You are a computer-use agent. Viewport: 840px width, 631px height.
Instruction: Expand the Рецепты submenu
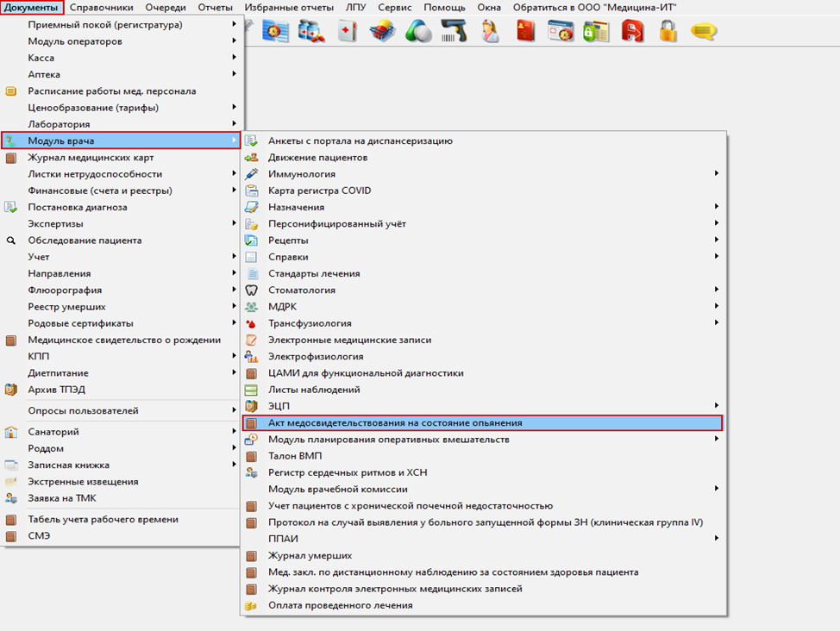pyautogui.click(x=484, y=241)
